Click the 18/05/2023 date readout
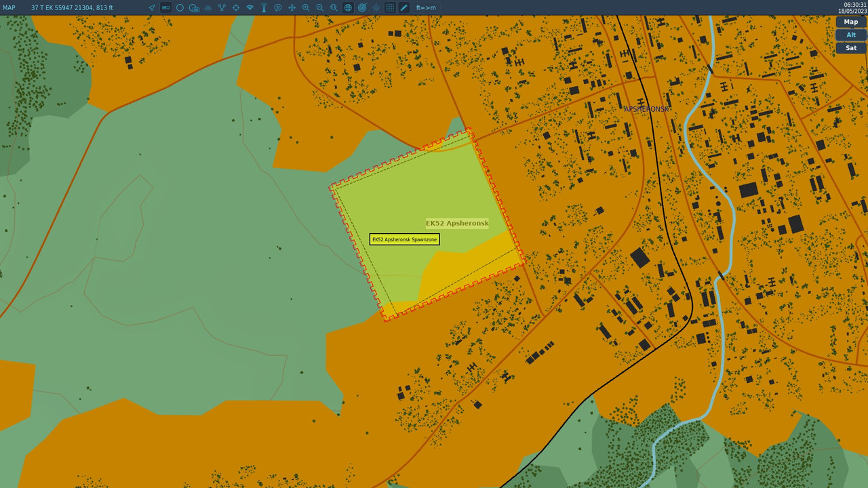This screenshot has width=868, height=488. (x=852, y=11)
